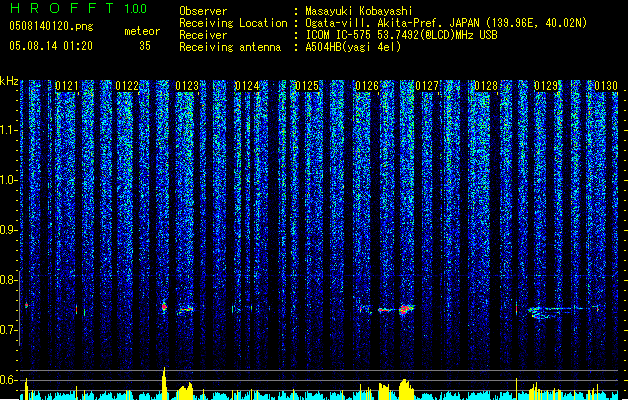This screenshot has width=629, height=400.
Task: Click the strong red echo just before 0127
Action: (x=406, y=309)
